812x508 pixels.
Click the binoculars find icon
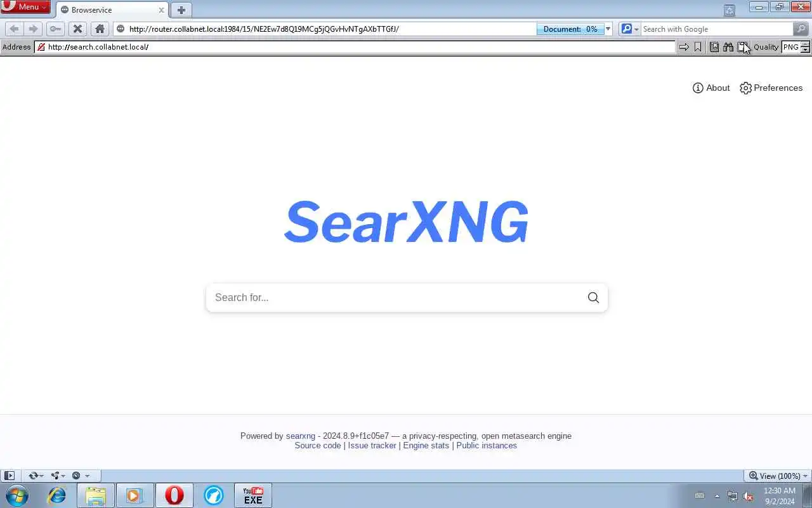pyautogui.click(x=728, y=47)
